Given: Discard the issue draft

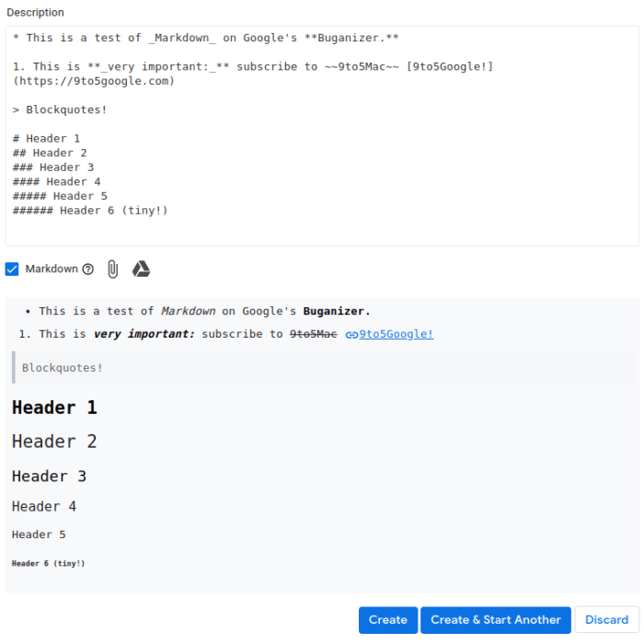Looking at the screenshot, I should (607, 620).
